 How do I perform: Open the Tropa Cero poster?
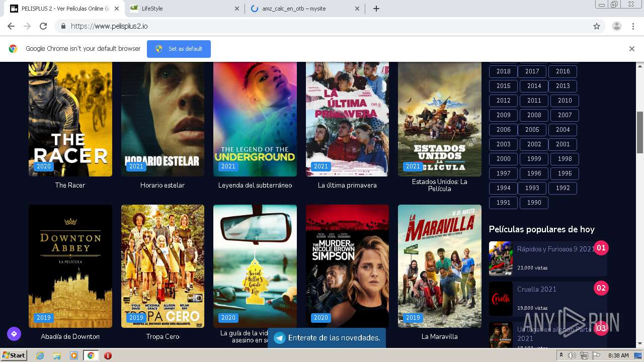[x=163, y=266]
